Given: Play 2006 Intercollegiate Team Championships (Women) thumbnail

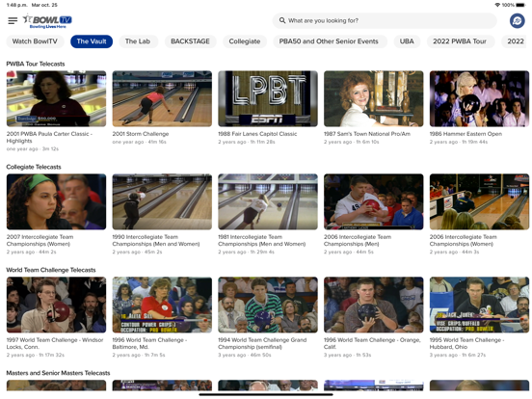Looking at the screenshot, I should tap(479, 201).
